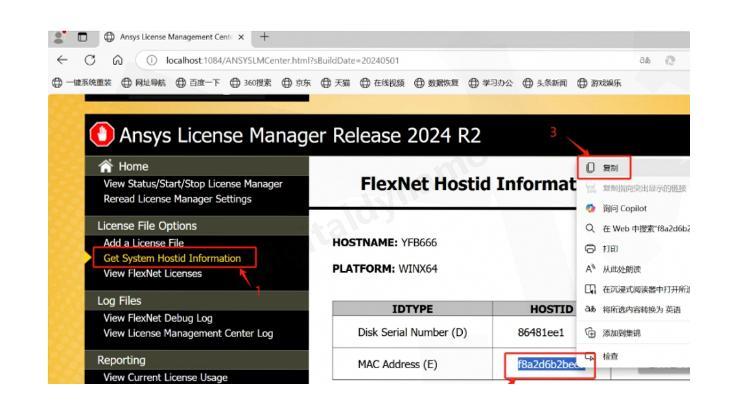
Task: Click the read aloud icon in context menu
Action: 590,269
